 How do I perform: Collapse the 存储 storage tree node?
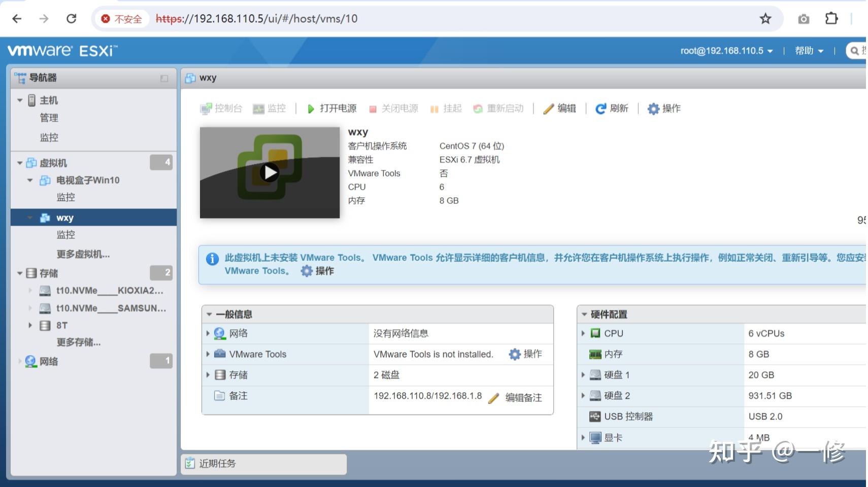coord(20,273)
